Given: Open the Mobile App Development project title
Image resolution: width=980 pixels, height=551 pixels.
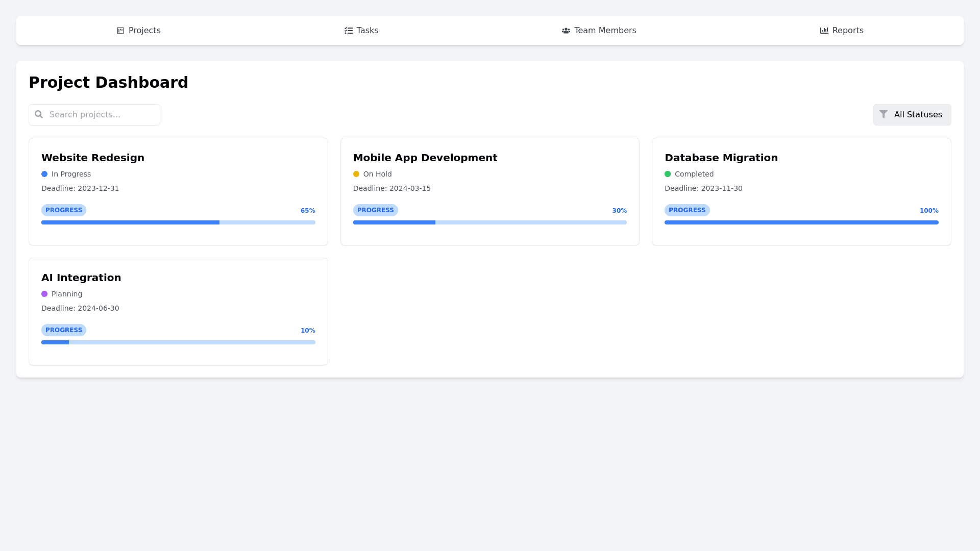Looking at the screenshot, I should 425,158.
